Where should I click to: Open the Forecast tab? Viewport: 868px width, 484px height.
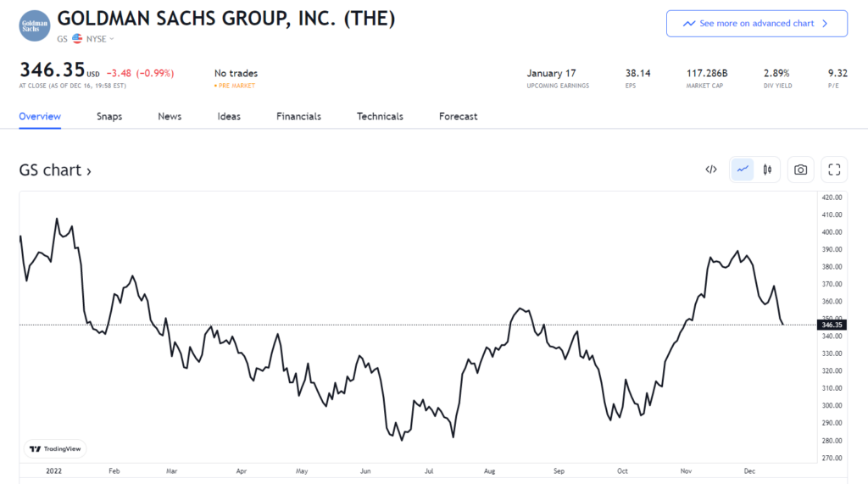click(458, 116)
